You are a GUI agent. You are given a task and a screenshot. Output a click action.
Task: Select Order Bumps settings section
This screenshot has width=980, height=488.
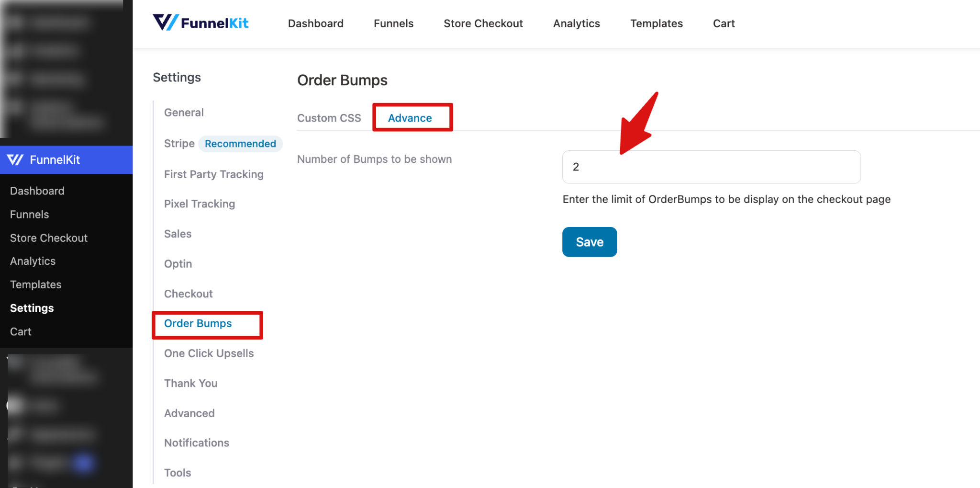[x=198, y=323]
